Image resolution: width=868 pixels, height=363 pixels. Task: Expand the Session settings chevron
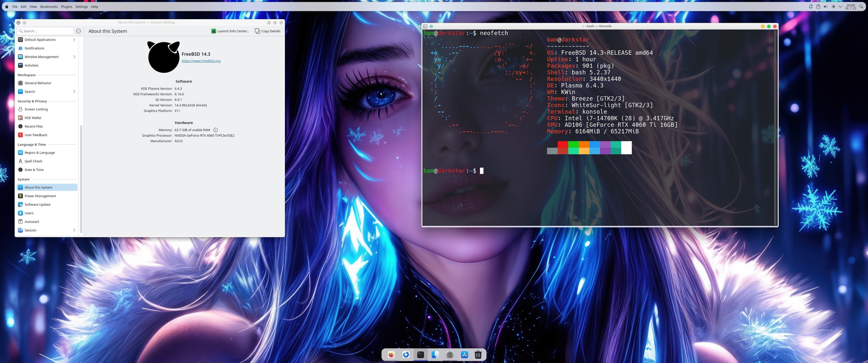click(x=74, y=230)
